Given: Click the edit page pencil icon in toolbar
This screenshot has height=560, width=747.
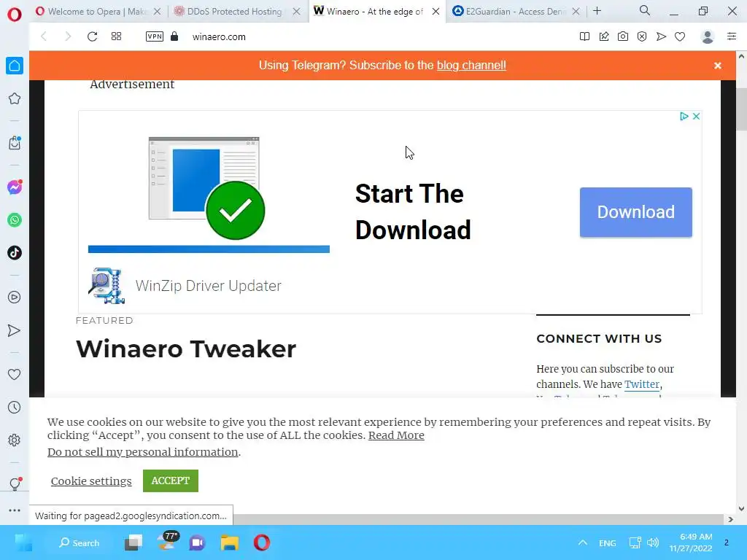Looking at the screenshot, I should click(603, 36).
